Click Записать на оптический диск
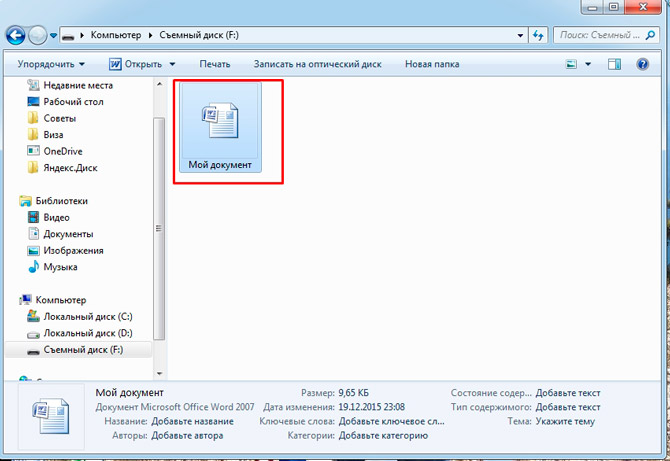 (317, 64)
